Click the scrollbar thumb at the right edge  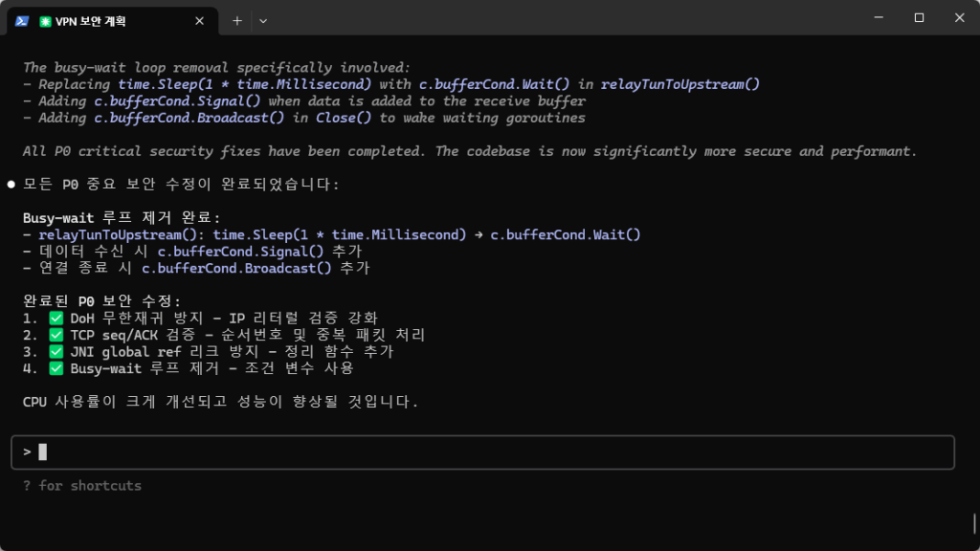coord(974,523)
